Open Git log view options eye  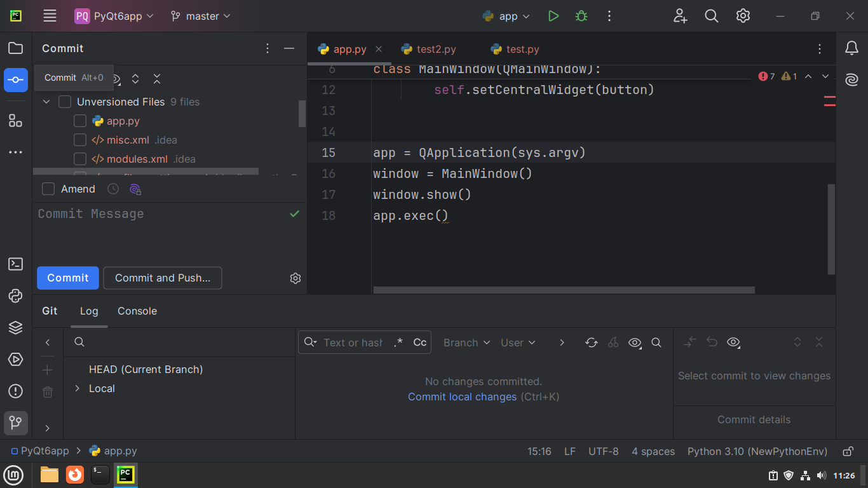635,342
